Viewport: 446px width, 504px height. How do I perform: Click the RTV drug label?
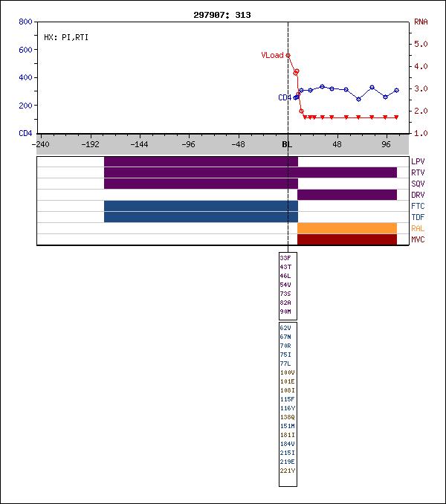tap(418, 172)
